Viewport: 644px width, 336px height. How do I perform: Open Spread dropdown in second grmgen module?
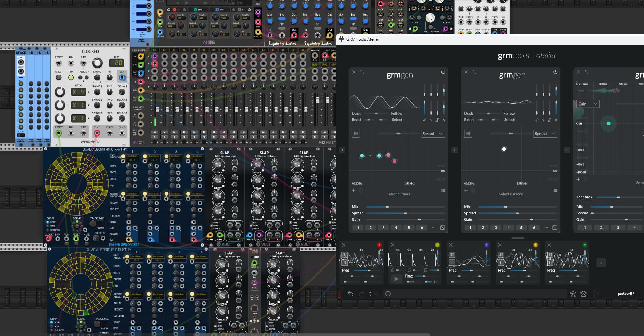tap(545, 134)
